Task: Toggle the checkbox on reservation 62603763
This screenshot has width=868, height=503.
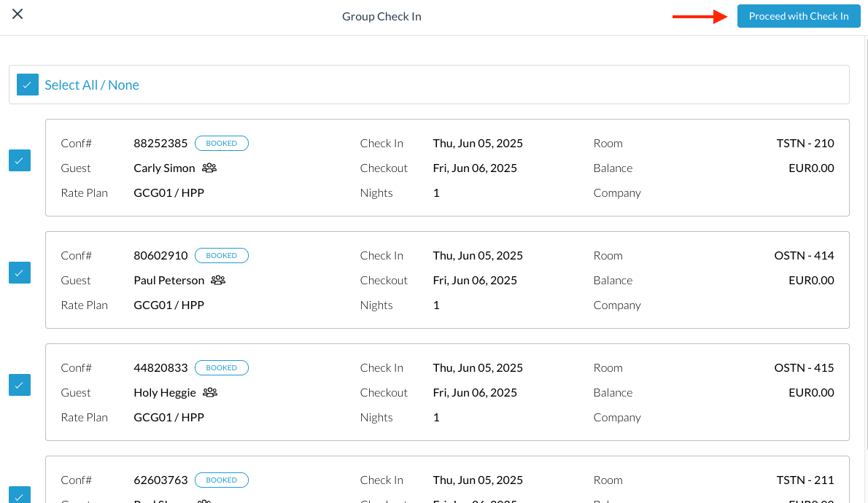Action: pos(19,496)
